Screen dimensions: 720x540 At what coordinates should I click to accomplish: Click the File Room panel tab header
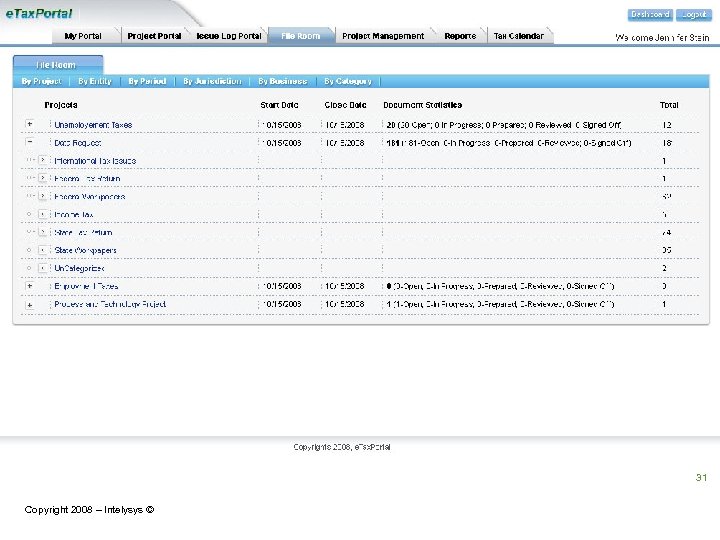tap(58, 65)
